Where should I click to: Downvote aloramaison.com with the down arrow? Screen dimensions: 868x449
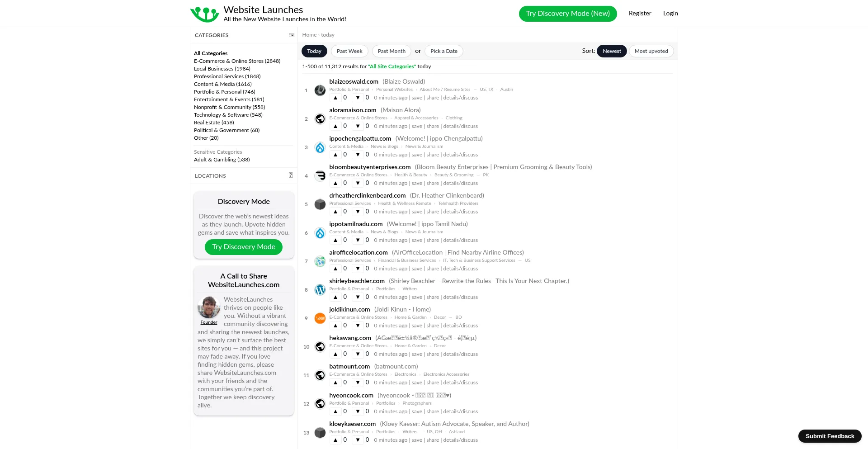pyautogui.click(x=358, y=126)
